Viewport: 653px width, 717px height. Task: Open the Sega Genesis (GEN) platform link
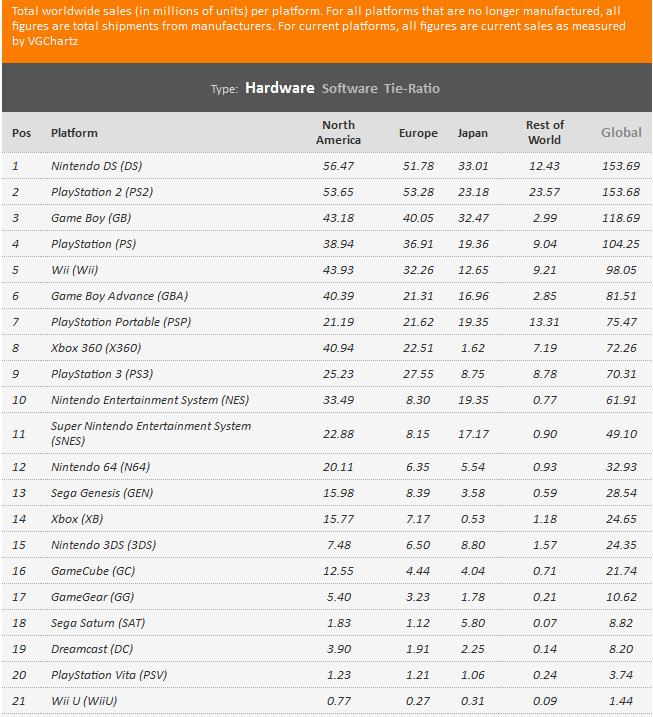tap(102, 493)
